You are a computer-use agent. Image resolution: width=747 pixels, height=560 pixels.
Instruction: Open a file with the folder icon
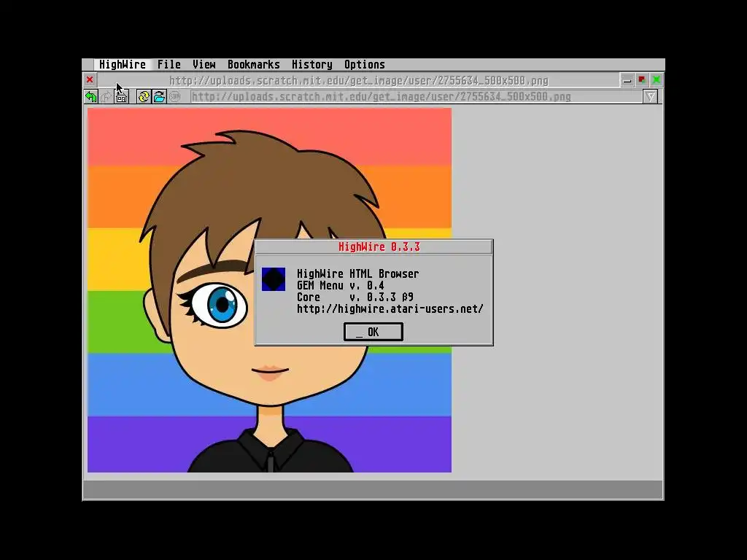[x=159, y=97]
